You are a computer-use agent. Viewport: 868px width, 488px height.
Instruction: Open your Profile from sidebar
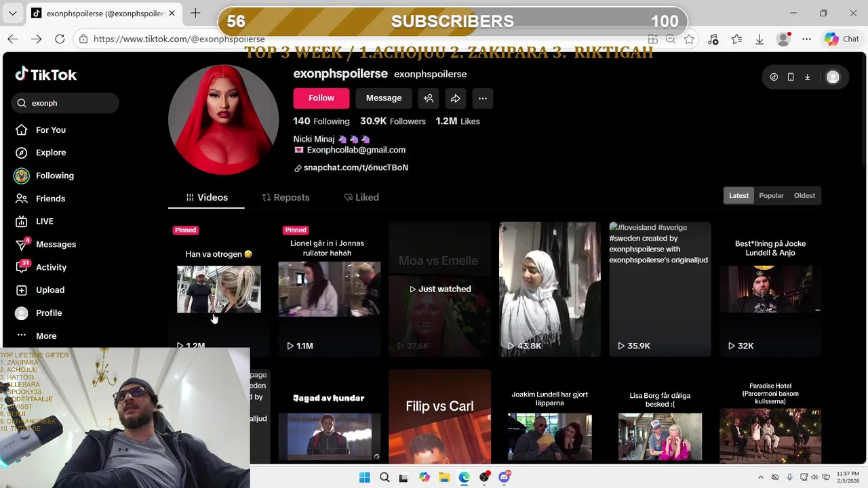click(x=39, y=313)
